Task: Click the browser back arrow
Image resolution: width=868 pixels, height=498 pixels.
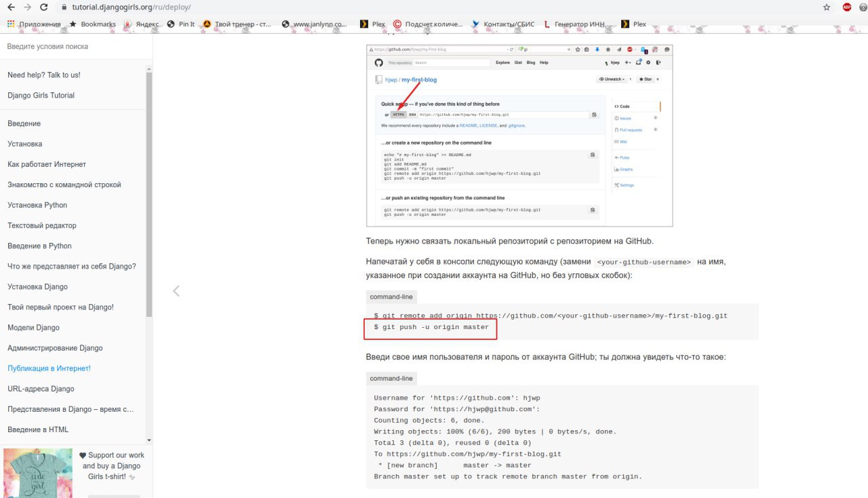Action: (11, 7)
